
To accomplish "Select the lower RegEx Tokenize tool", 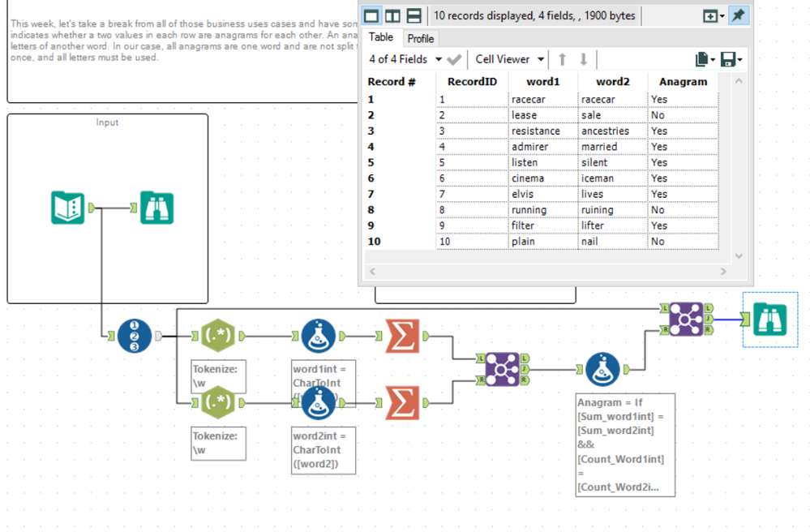I will click(x=218, y=402).
